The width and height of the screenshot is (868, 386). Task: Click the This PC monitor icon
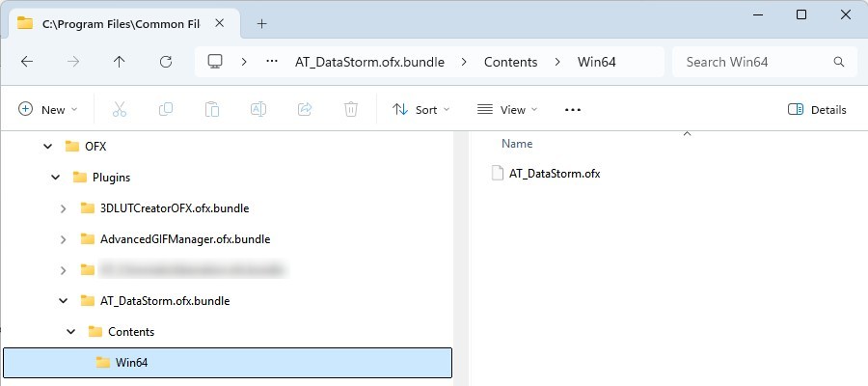click(215, 62)
